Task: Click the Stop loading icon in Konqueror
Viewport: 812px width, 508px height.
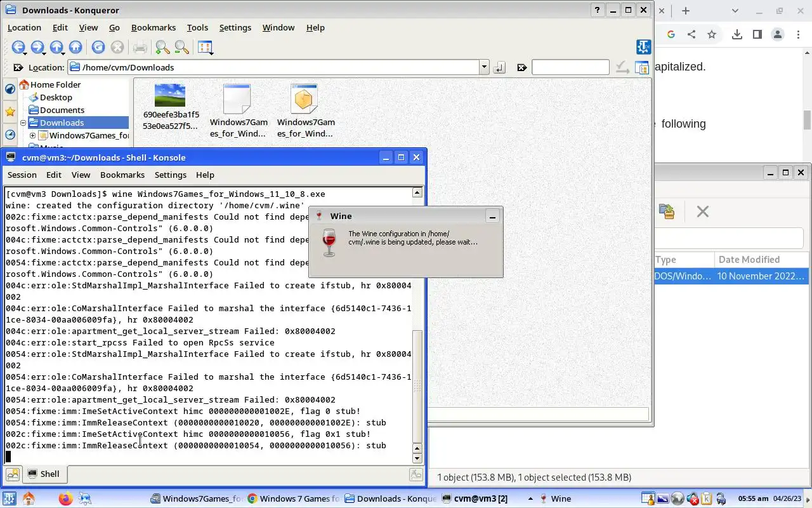Action: coord(117,47)
